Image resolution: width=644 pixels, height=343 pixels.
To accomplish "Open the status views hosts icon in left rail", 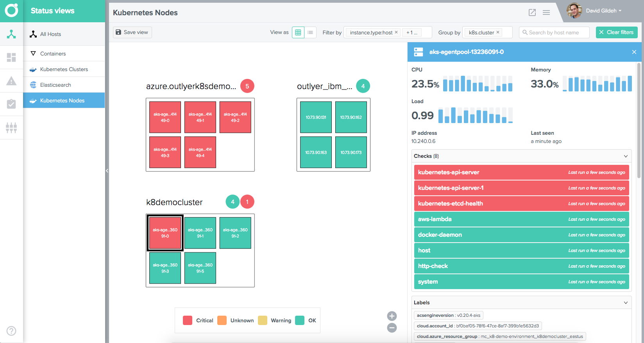I will pyautogui.click(x=11, y=34).
